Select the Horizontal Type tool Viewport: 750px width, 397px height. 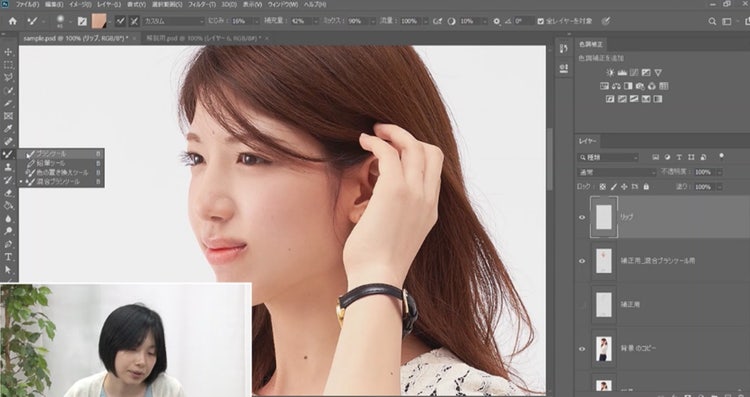[8, 257]
